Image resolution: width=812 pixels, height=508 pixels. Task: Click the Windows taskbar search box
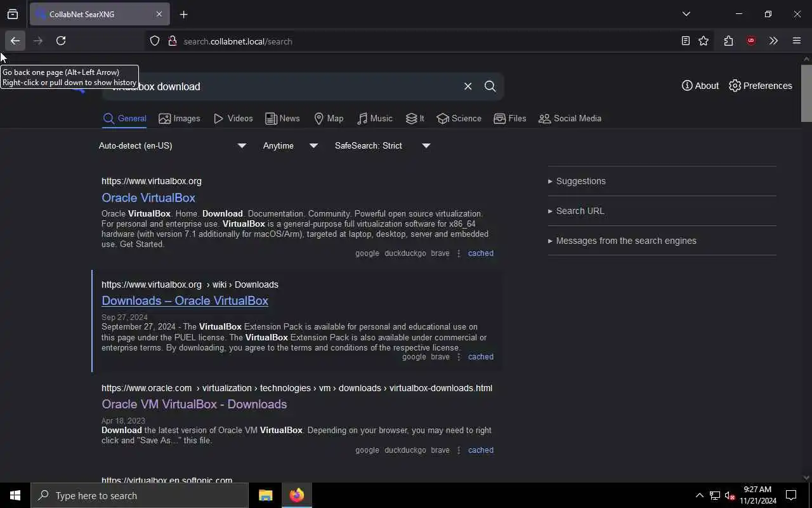(x=140, y=495)
